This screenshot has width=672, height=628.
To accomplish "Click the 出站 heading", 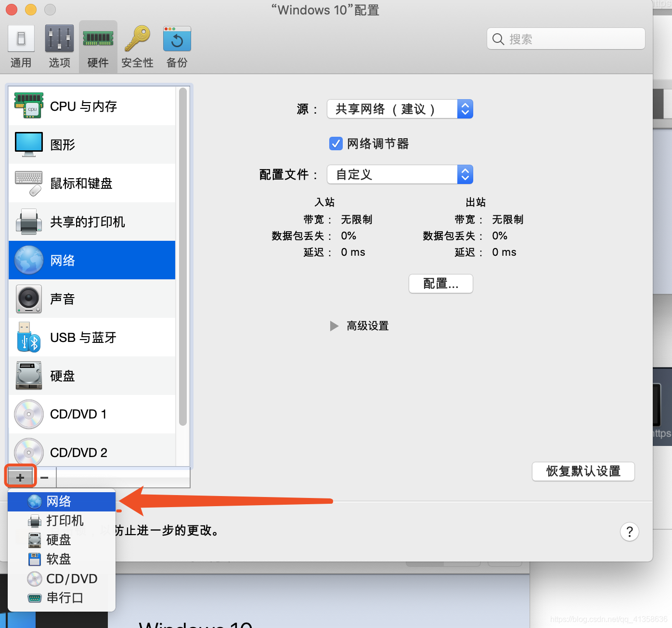I will [x=476, y=202].
